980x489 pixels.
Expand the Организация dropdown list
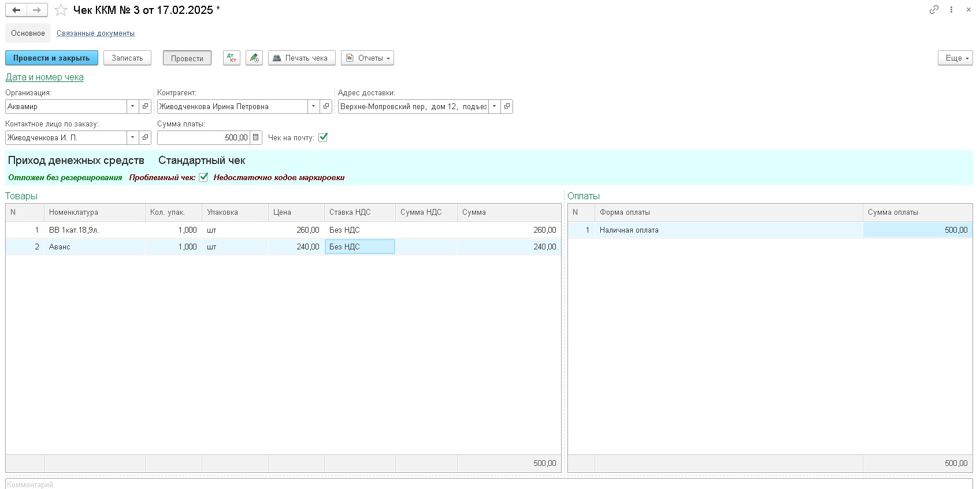click(132, 106)
